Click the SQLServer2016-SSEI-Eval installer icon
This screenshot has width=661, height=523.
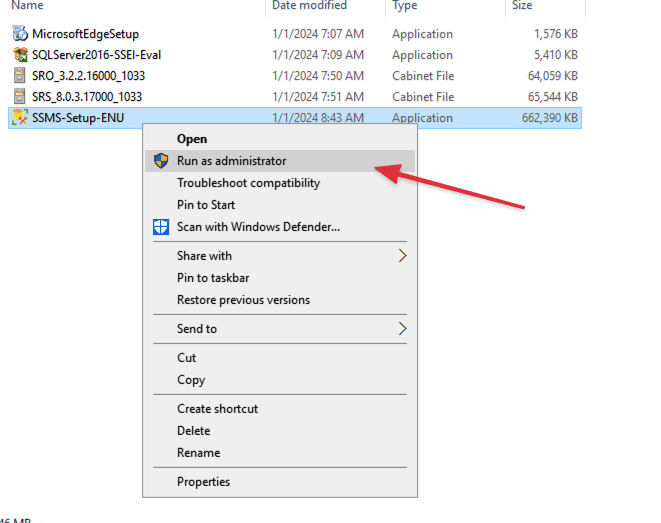20,55
